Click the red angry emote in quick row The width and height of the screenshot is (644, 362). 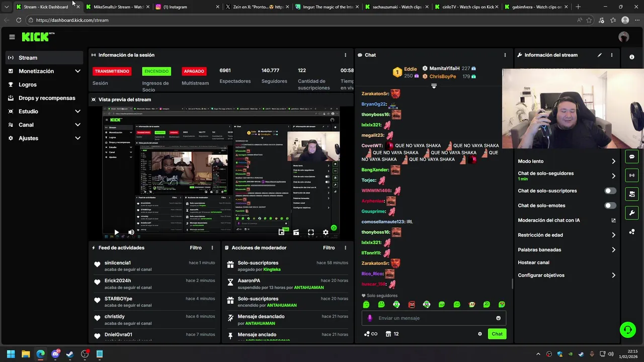click(x=412, y=304)
